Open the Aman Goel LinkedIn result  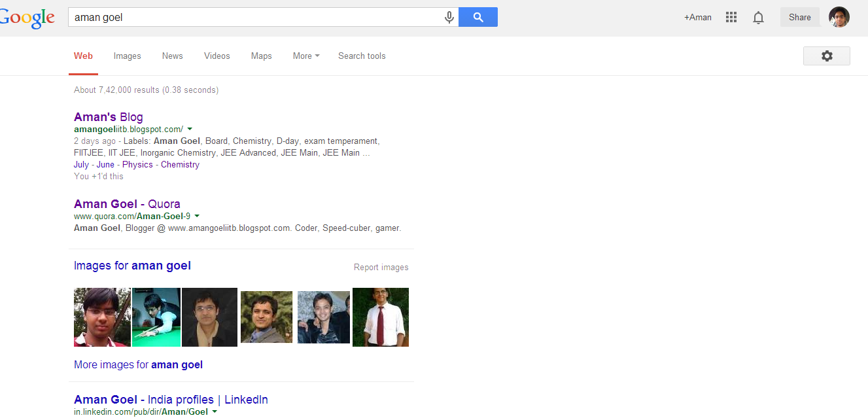click(171, 400)
